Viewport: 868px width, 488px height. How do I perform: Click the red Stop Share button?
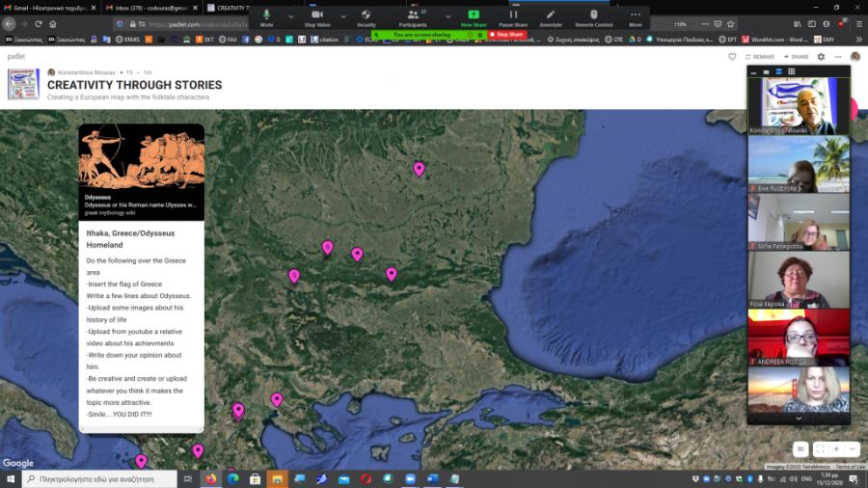pos(506,35)
